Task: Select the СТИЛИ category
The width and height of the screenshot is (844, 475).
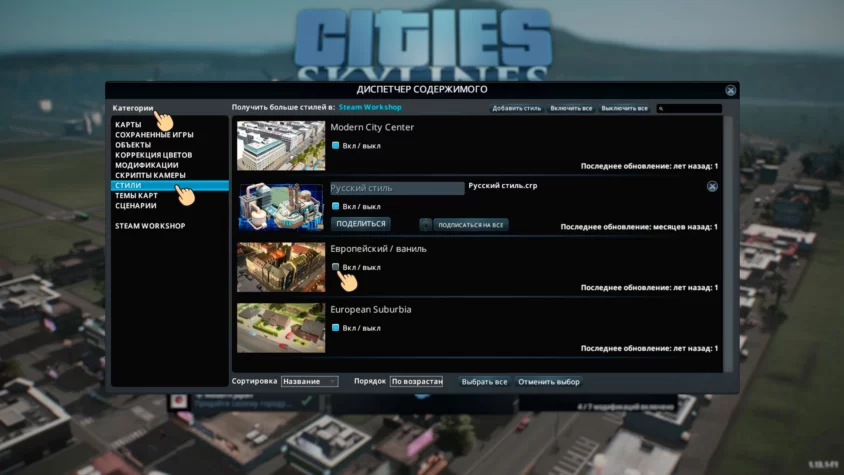Action: click(x=170, y=186)
